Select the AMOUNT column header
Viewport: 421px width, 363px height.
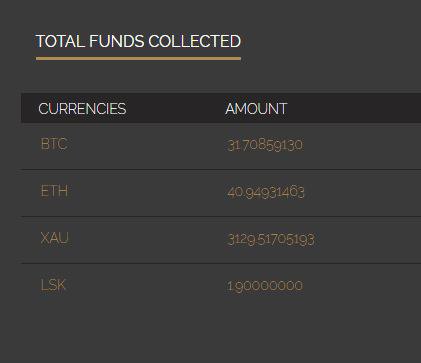[x=256, y=109]
